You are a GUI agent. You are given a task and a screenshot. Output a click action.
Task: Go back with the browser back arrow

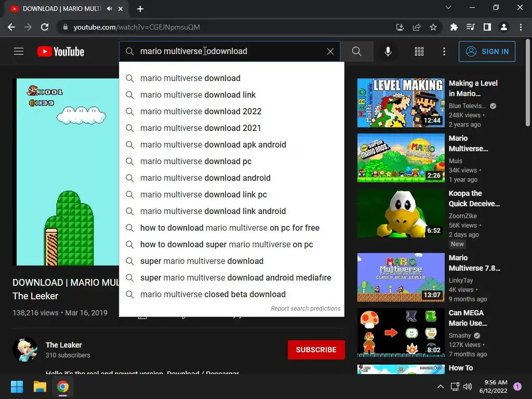coord(11,27)
